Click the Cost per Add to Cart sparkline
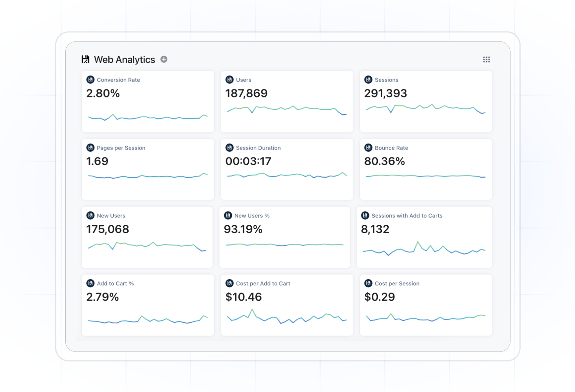Image resolution: width=575 pixels, height=392 pixels. click(x=287, y=316)
